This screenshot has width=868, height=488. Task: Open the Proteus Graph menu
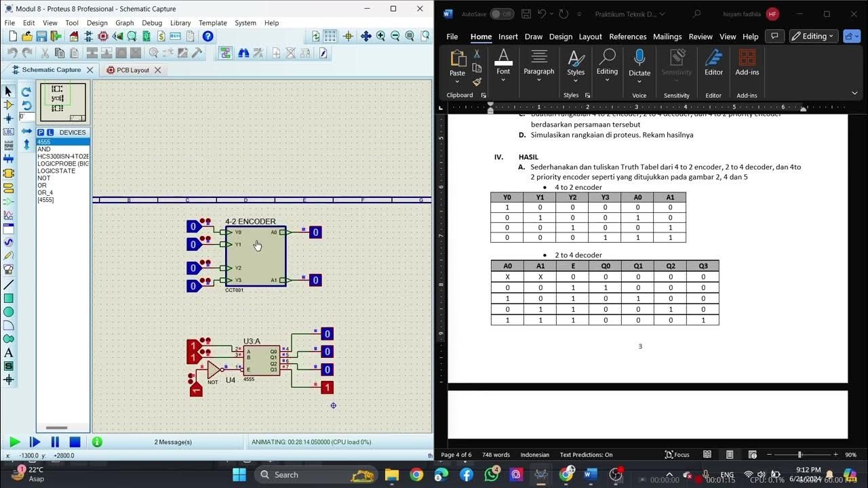pos(125,22)
